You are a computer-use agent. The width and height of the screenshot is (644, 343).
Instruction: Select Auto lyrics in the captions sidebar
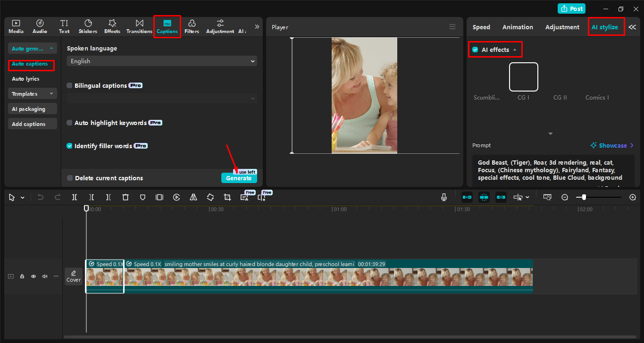pyautogui.click(x=25, y=79)
